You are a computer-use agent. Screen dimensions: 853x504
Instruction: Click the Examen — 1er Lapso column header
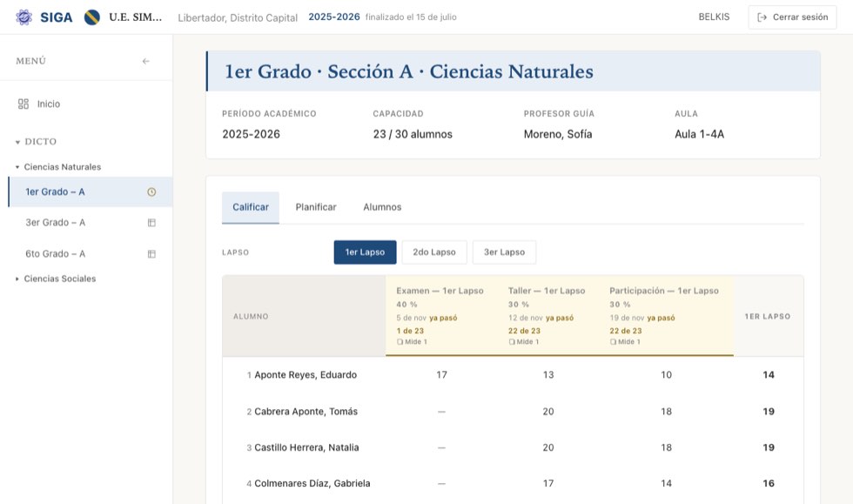point(440,292)
